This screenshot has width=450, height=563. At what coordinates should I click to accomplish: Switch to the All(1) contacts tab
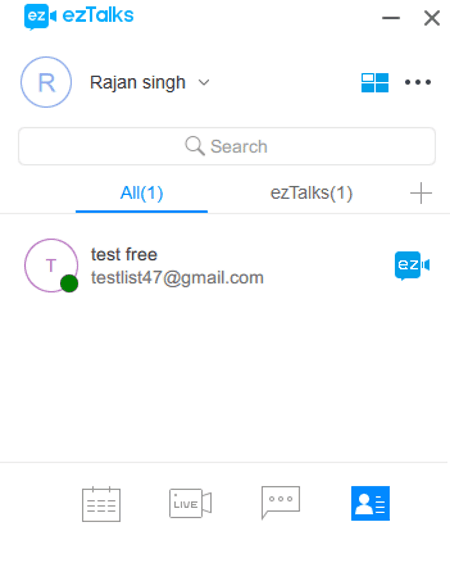tap(142, 194)
